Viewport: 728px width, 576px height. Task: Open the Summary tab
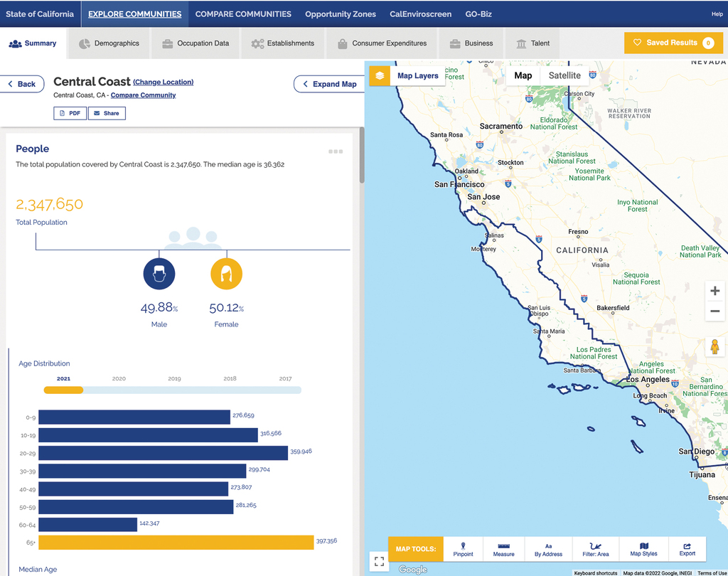click(33, 43)
